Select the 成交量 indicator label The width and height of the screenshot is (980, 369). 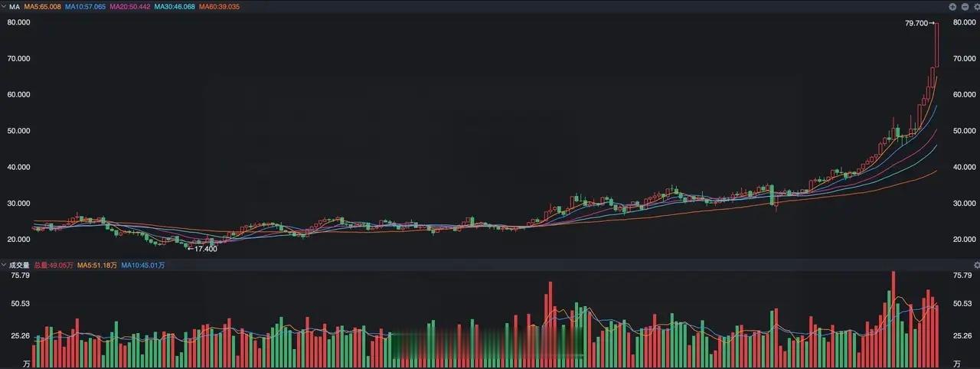pos(19,265)
